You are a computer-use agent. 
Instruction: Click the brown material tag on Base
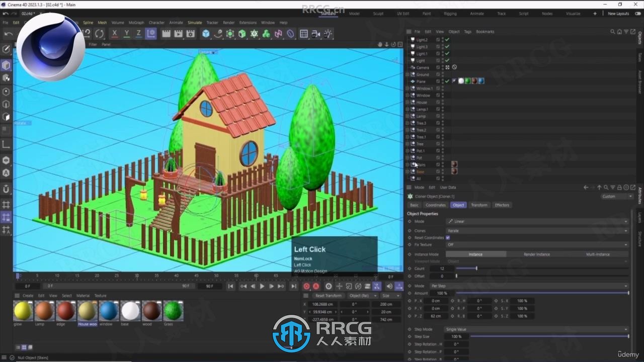coord(454,171)
